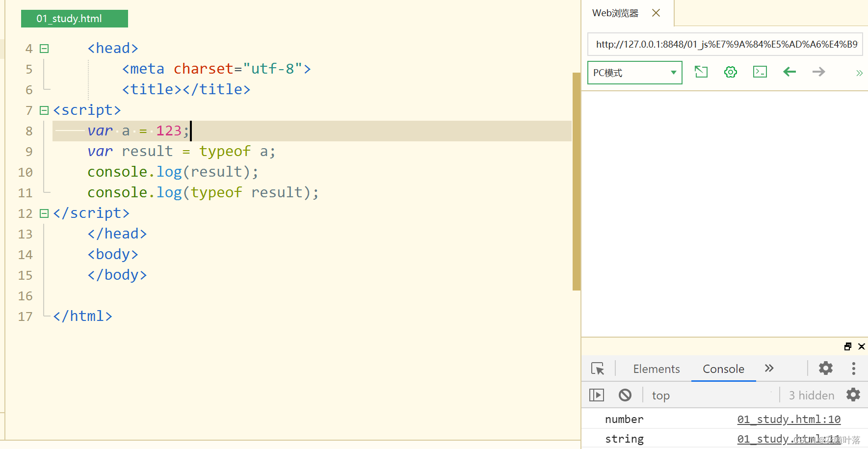
Task: Open console settings gear icon
Action: [853, 395]
